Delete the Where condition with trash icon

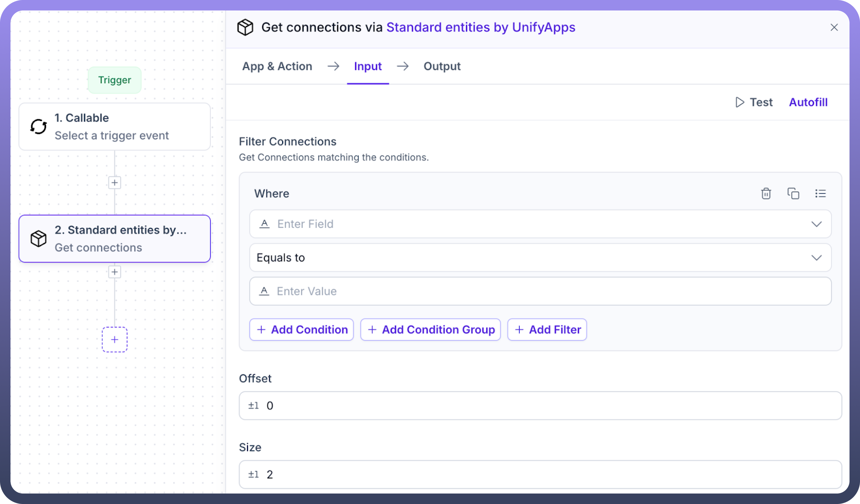point(766,193)
